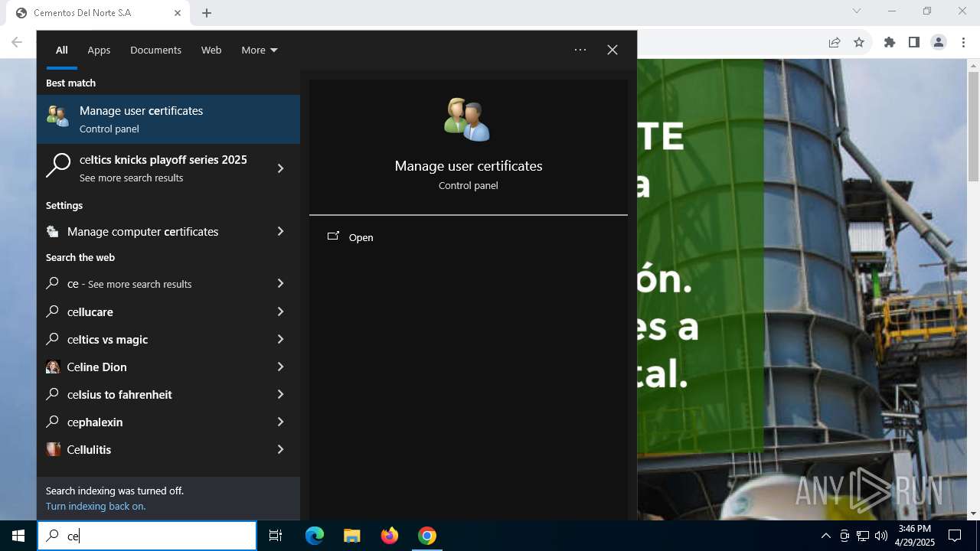Click the taskbar search input box

pos(147,536)
